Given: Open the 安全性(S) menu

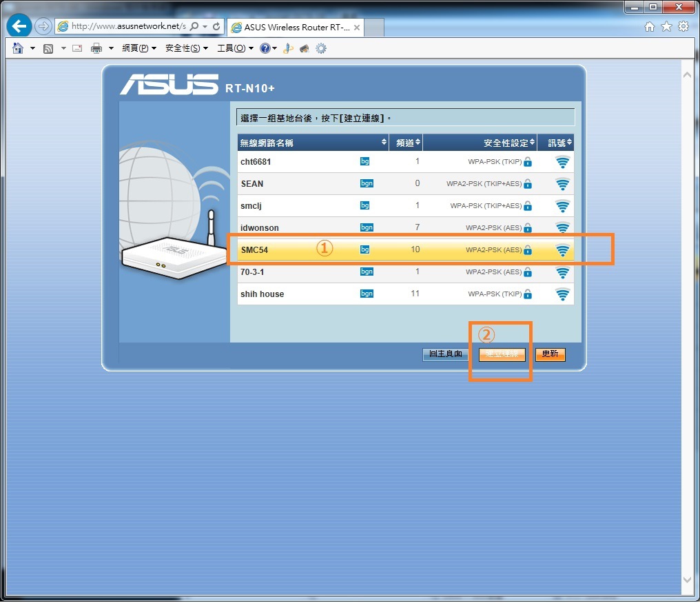Looking at the screenshot, I should 186,48.
